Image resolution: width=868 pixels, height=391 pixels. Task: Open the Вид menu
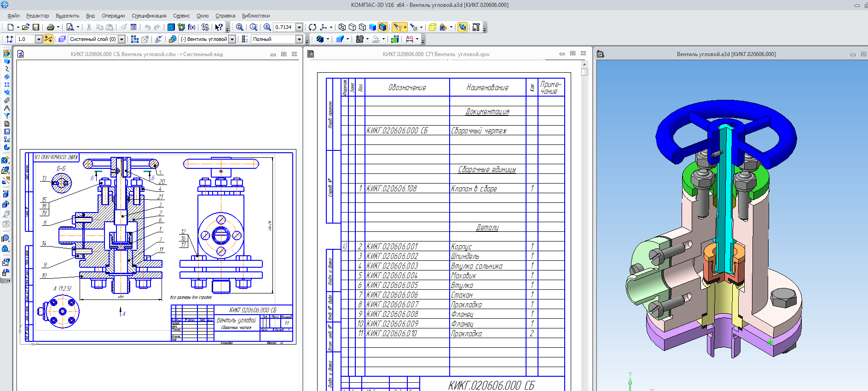90,16
